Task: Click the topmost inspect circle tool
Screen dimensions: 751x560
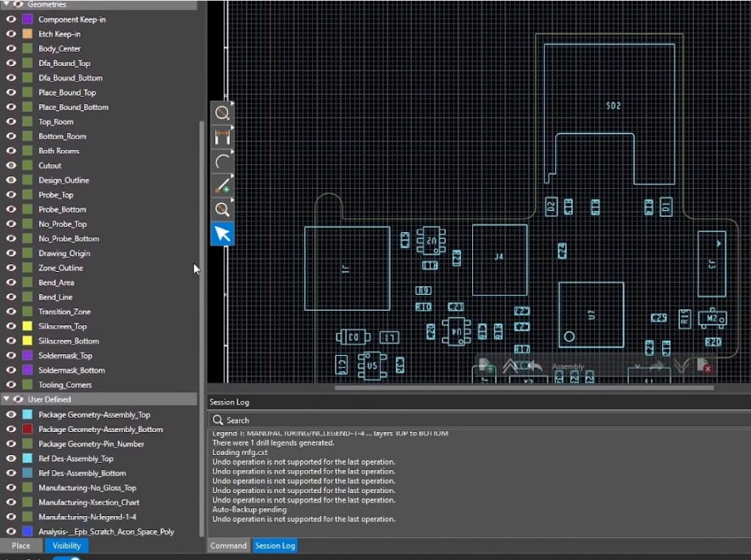Action: pos(222,113)
